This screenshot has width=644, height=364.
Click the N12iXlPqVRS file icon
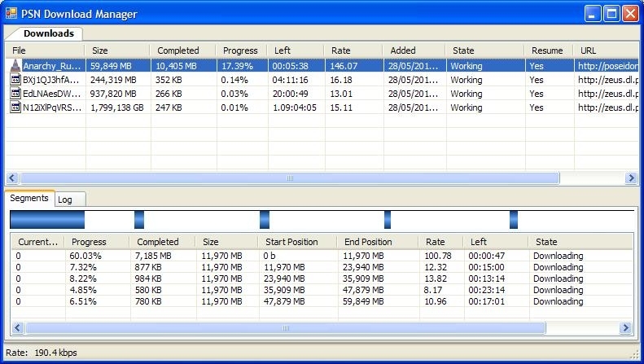(x=16, y=107)
